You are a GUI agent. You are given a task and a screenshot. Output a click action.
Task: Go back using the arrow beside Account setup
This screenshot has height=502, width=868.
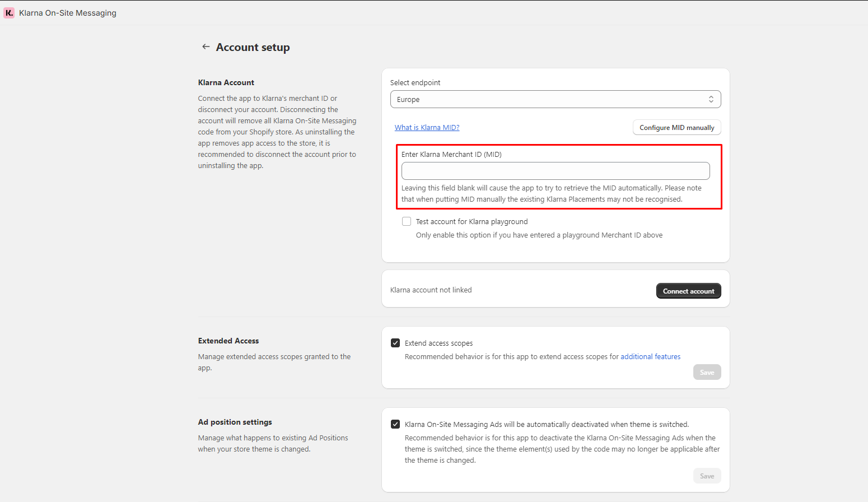(206, 47)
